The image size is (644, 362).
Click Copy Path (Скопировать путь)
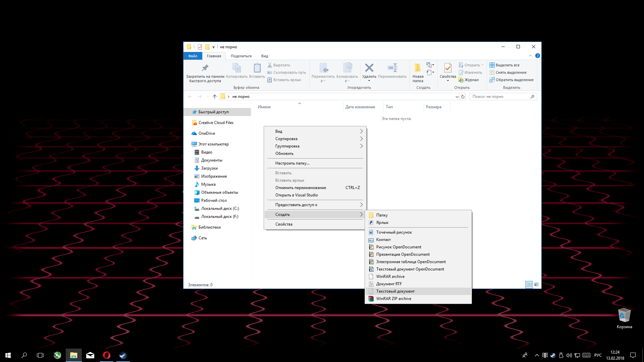[x=286, y=72]
